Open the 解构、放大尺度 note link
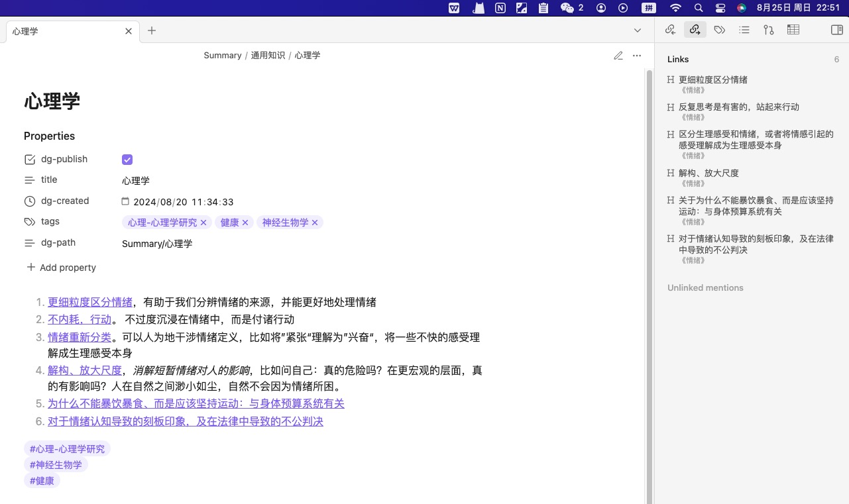Screen dimensions: 849x504 [x=85, y=370]
